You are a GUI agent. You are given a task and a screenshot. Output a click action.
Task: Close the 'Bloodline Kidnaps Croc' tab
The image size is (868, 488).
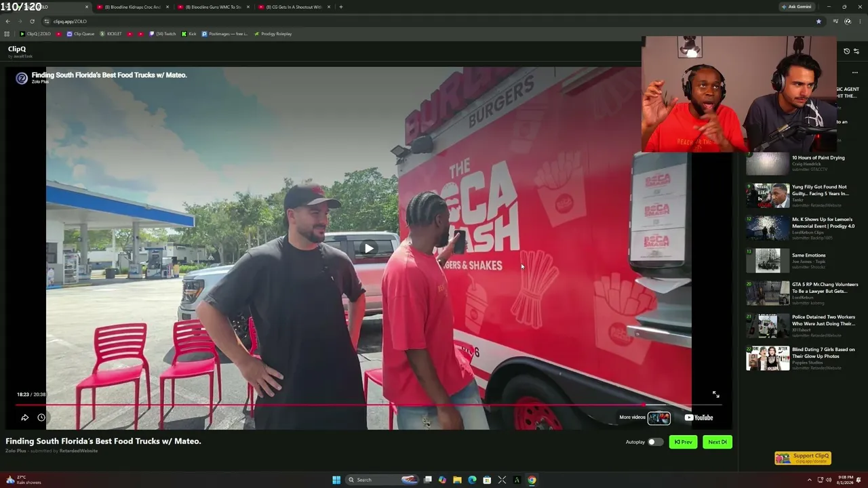167,7
